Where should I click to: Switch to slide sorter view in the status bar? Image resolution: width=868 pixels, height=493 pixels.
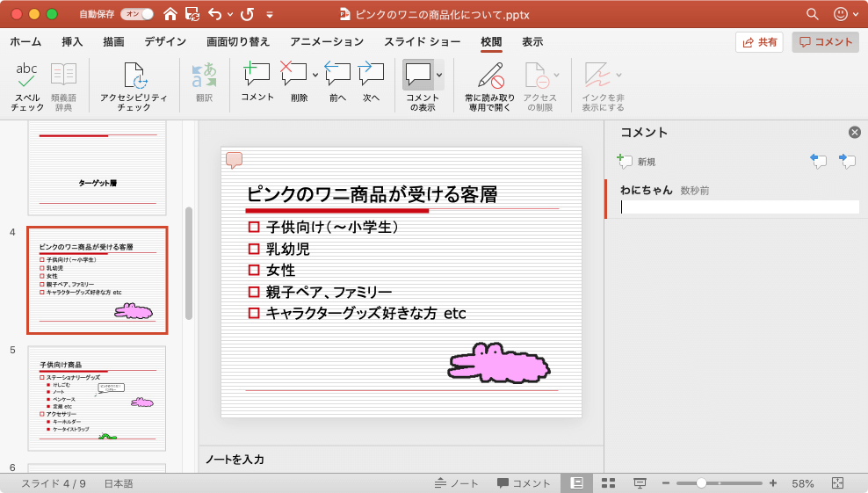tap(608, 483)
